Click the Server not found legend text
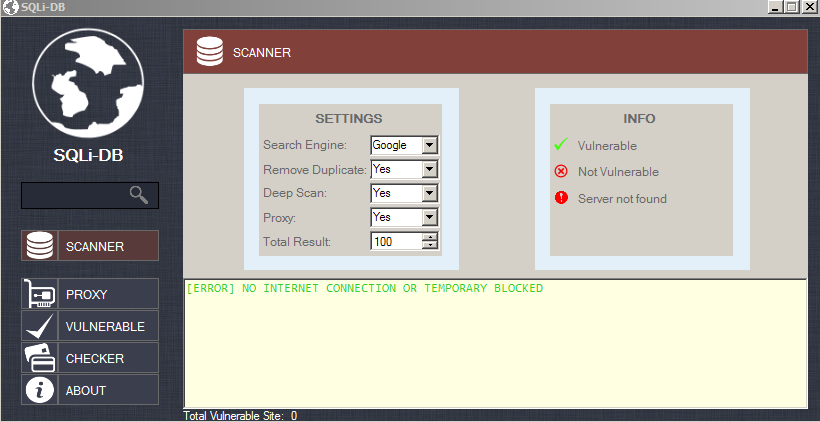This screenshot has width=820, height=422. tap(622, 199)
